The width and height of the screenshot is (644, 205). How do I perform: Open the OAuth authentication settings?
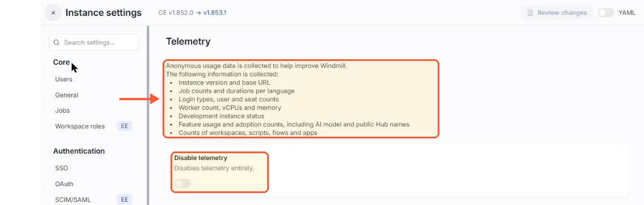(x=64, y=184)
